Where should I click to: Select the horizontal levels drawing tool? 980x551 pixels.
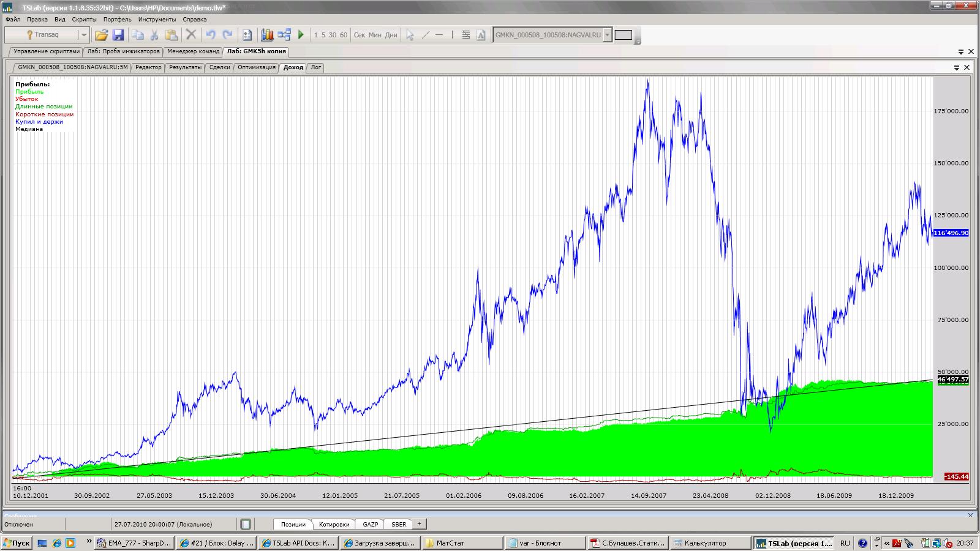coord(466,35)
